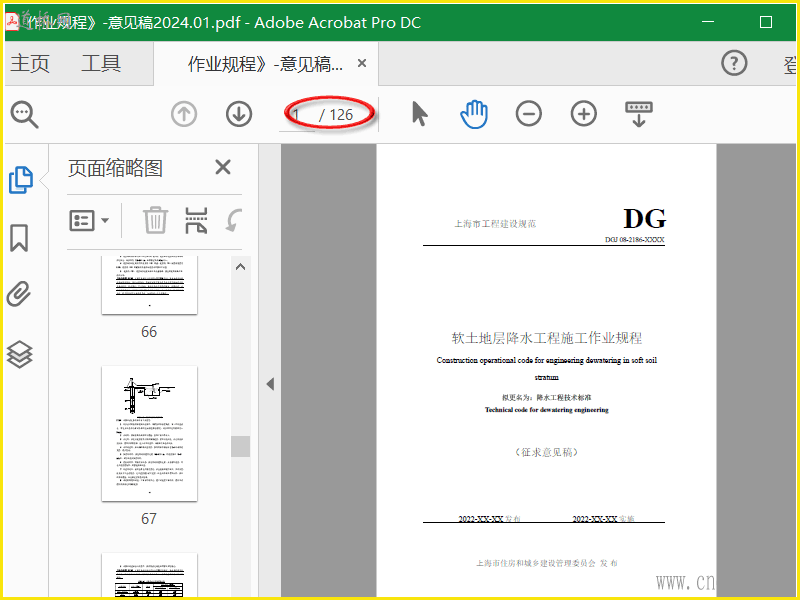Zoom in with the plus icon
Screen dimensions: 800x600
[x=584, y=114]
